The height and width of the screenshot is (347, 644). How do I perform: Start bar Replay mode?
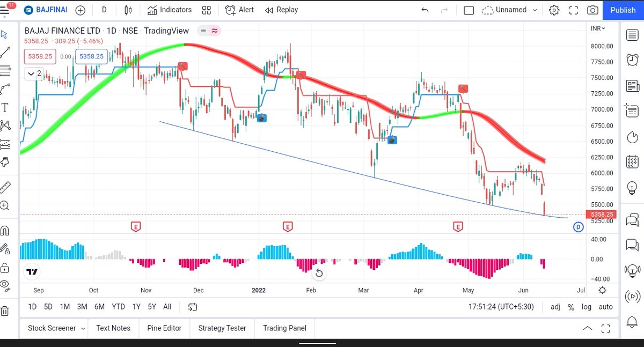pyautogui.click(x=281, y=10)
